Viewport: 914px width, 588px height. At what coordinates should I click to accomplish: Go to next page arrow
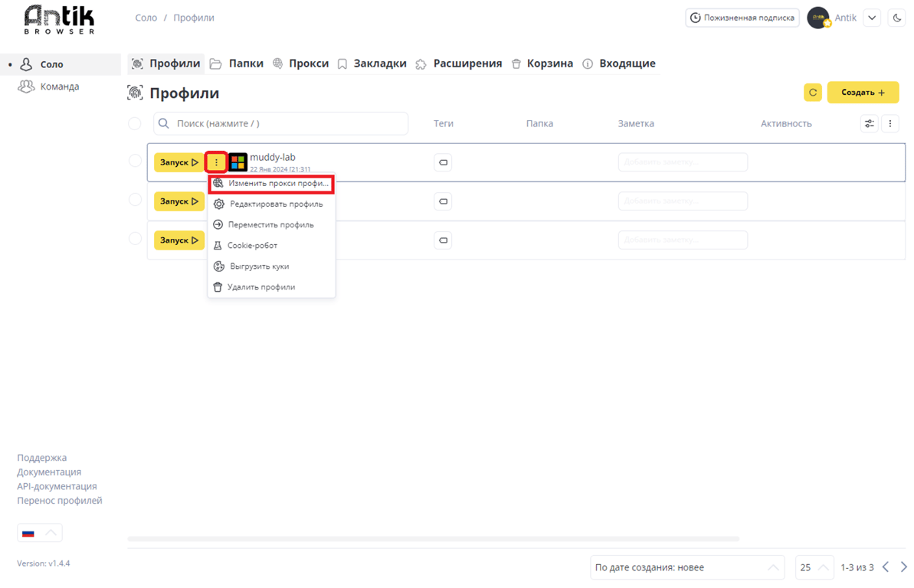point(903,567)
